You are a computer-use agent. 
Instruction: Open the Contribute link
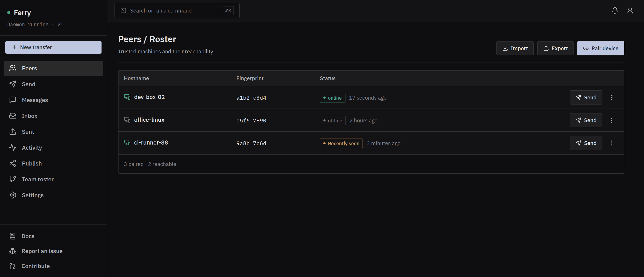click(53, 266)
